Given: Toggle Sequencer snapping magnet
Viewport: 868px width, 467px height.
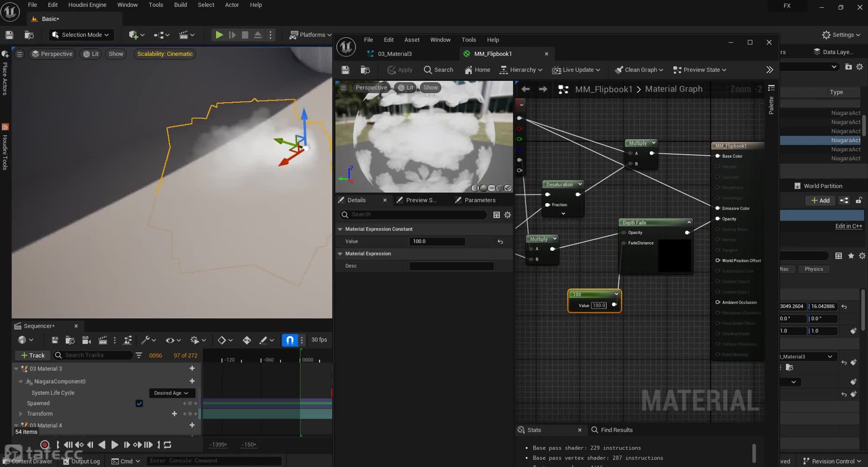Looking at the screenshot, I should [x=290, y=340].
